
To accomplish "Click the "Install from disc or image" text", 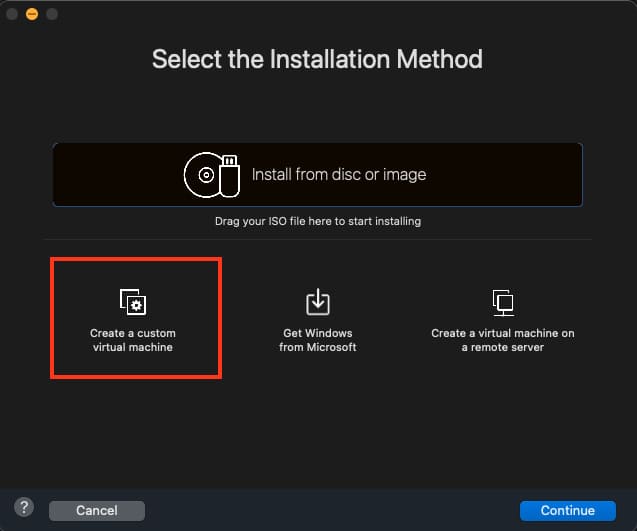I will coord(339,175).
